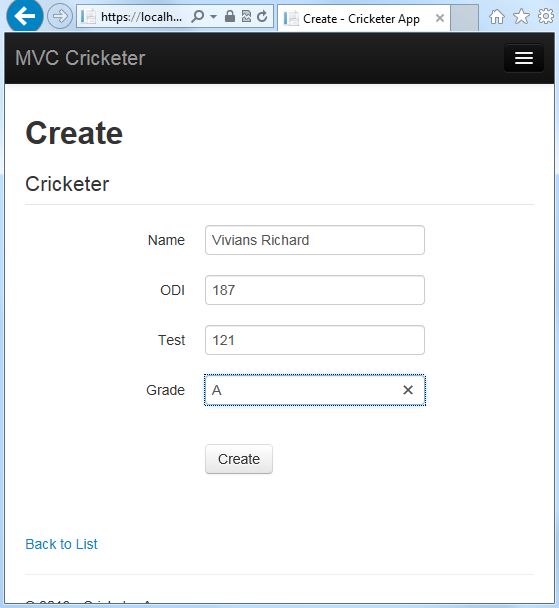Open Favorites with the star icon
The image size is (559, 608).
521,17
